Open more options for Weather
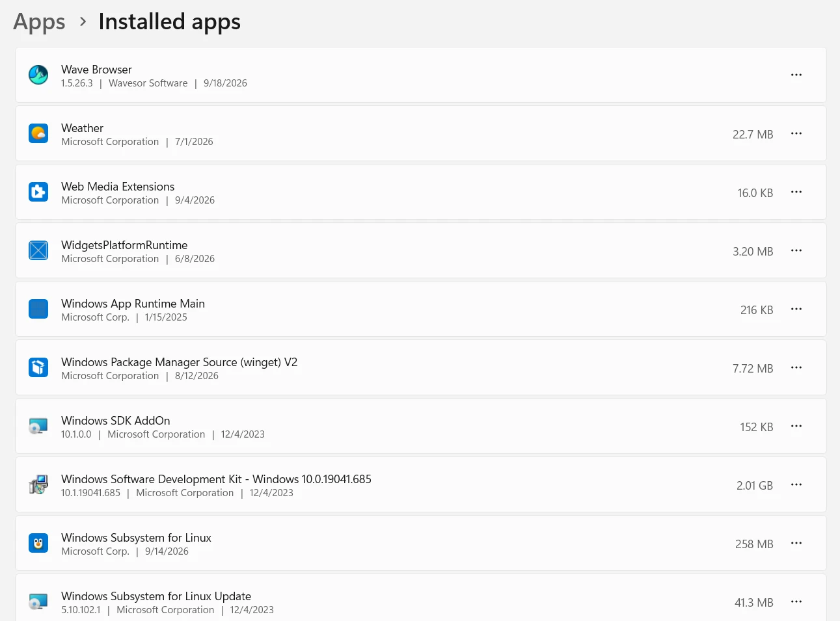This screenshot has height=621, width=840. pyautogui.click(x=796, y=133)
